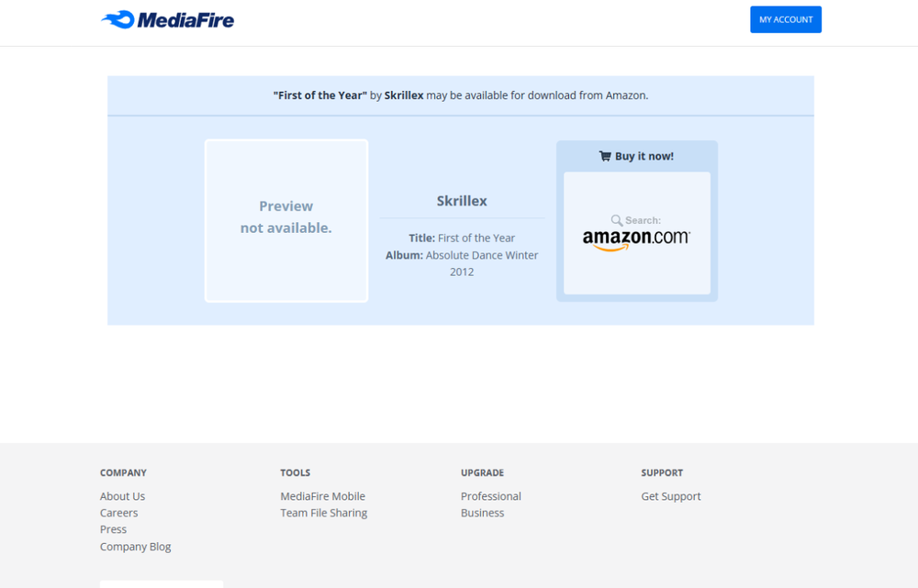The width and height of the screenshot is (918, 588).
Task: Click the shopping cart icon
Action: [605, 156]
